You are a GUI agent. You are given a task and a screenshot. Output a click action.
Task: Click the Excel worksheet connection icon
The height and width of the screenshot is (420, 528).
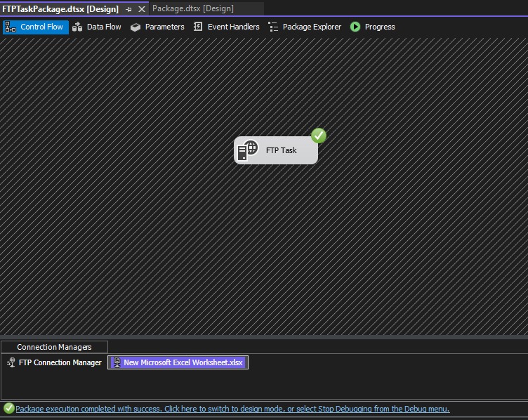coord(117,362)
